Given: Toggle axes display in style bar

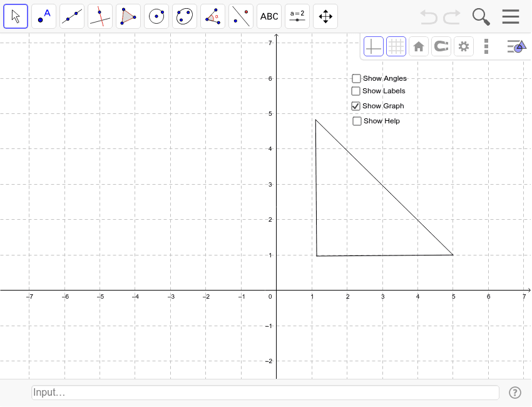Looking at the screenshot, I should 374,46.
